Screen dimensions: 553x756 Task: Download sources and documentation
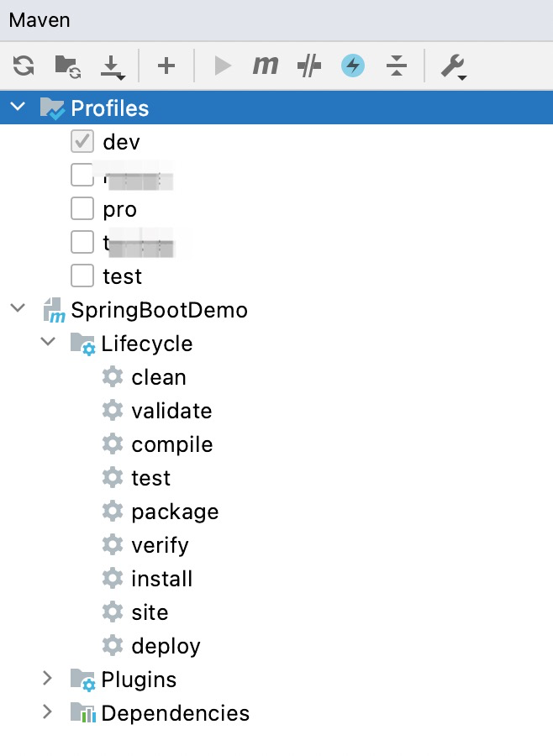point(113,66)
